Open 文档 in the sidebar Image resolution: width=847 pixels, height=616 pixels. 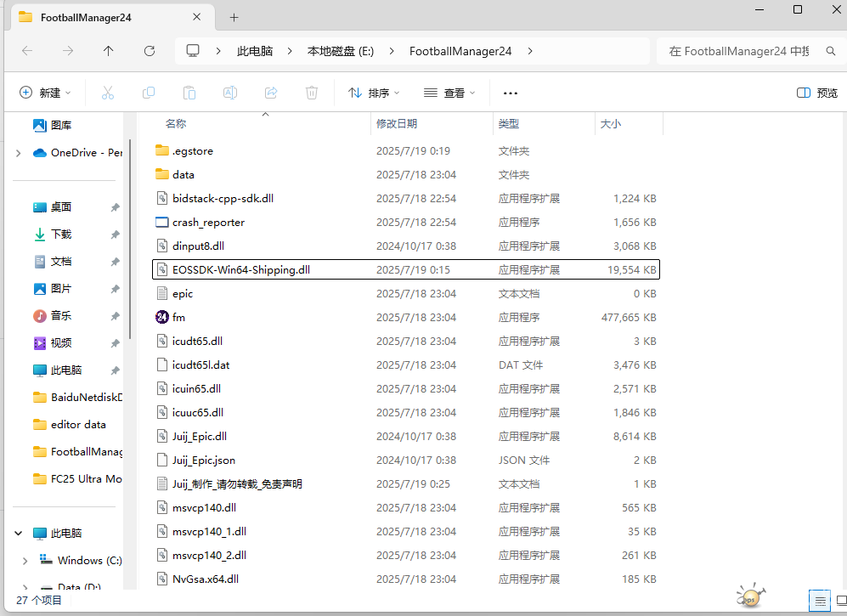point(53,262)
